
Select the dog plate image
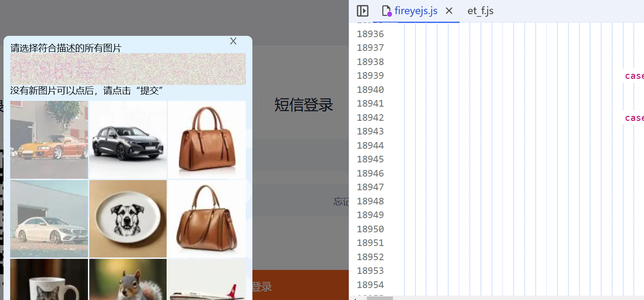pyautogui.click(x=128, y=219)
